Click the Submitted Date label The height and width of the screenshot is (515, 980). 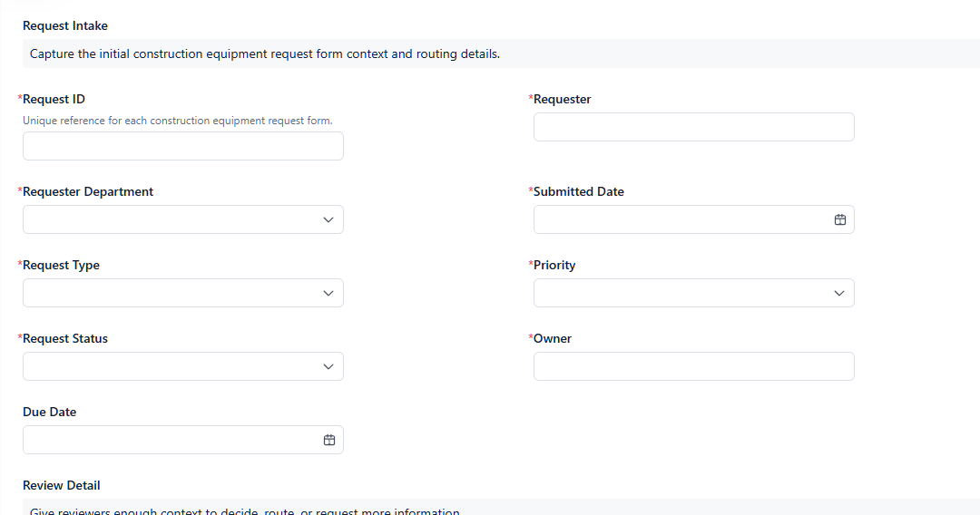click(579, 191)
